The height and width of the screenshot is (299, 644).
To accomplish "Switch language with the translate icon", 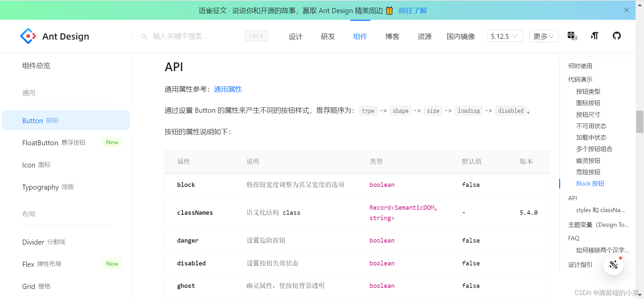I will point(572,36).
